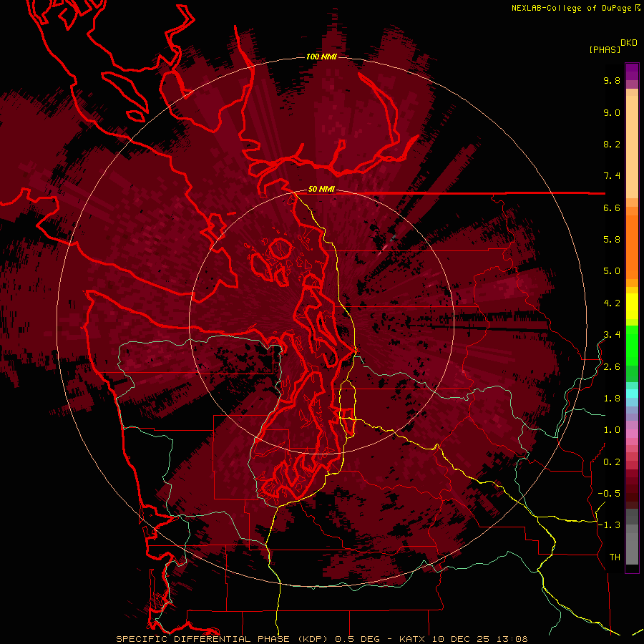
Task: Click the [PHAS] units label
Action: 605,50
